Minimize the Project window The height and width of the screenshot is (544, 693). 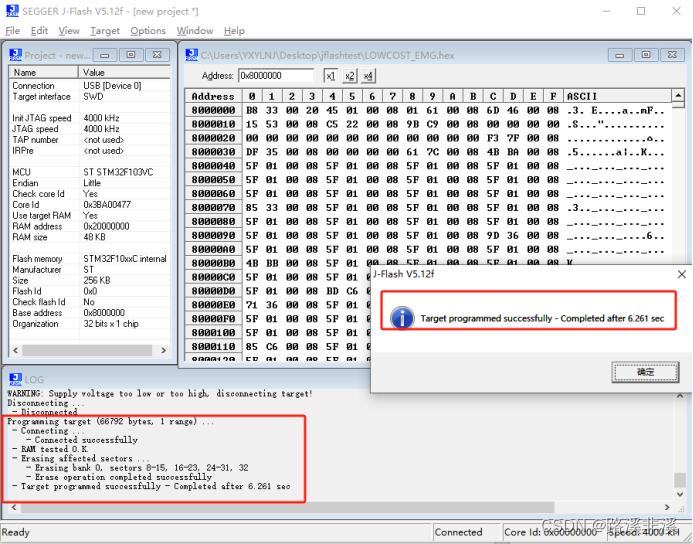pos(105,55)
